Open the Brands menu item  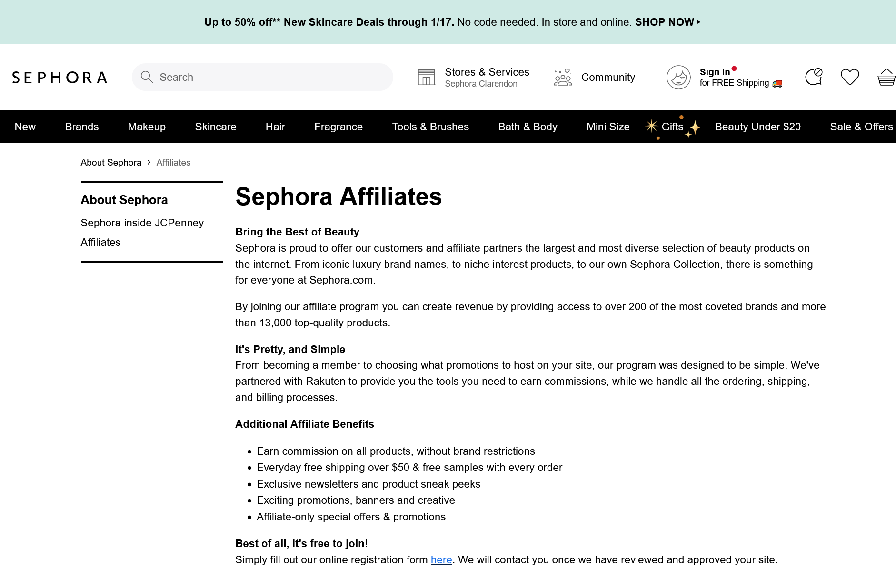[82, 127]
